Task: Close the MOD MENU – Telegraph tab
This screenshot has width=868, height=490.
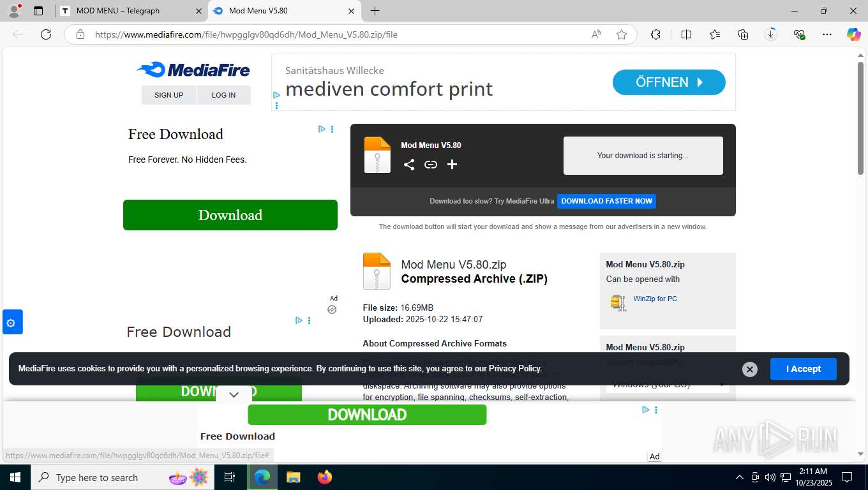Action: (198, 11)
